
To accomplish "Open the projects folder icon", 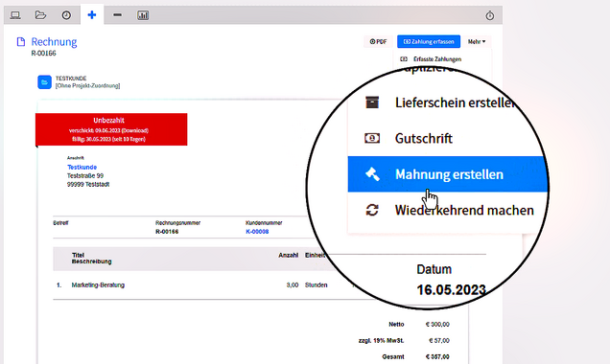I will (40, 15).
